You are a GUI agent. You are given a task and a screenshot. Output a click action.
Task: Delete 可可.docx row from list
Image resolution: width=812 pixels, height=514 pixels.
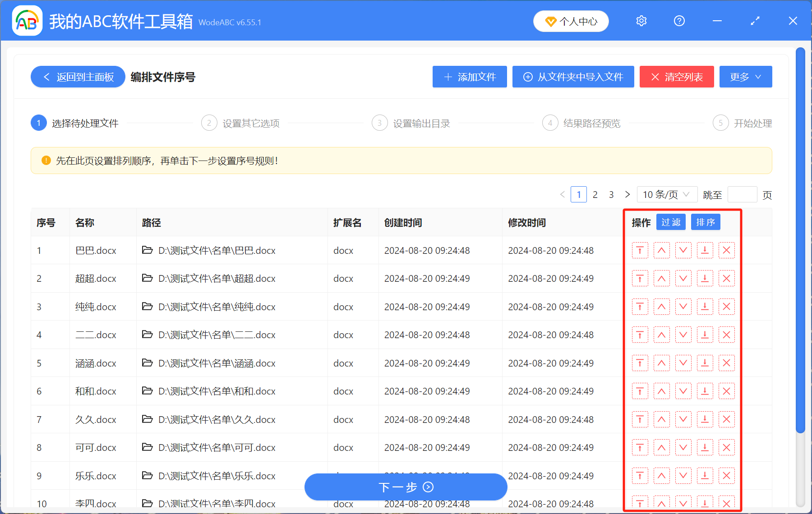coord(726,448)
